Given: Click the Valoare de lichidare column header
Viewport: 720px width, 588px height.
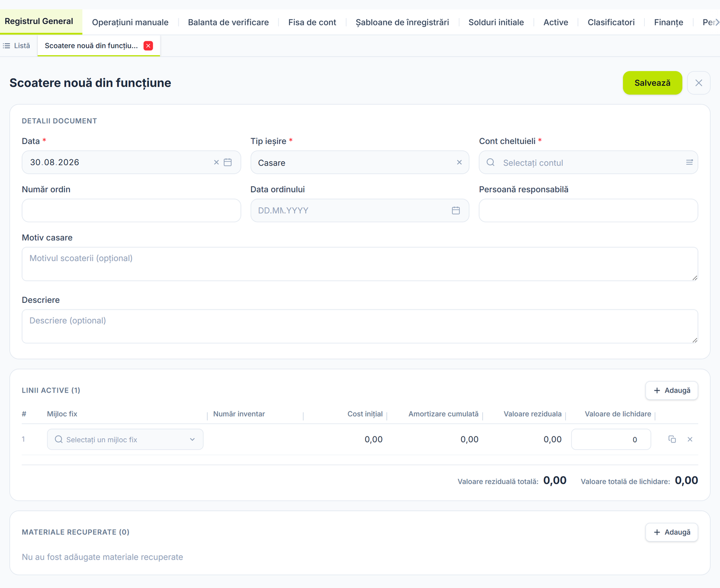Looking at the screenshot, I should (618, 414).
